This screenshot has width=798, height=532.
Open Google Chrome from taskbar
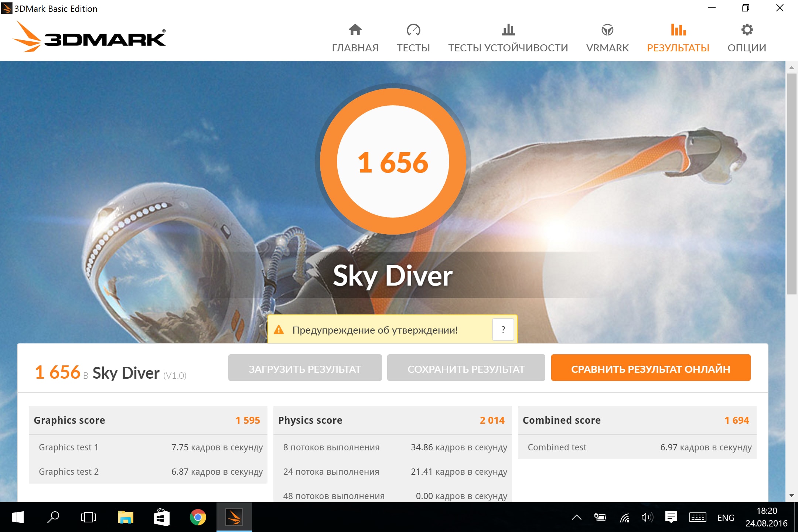198,517
